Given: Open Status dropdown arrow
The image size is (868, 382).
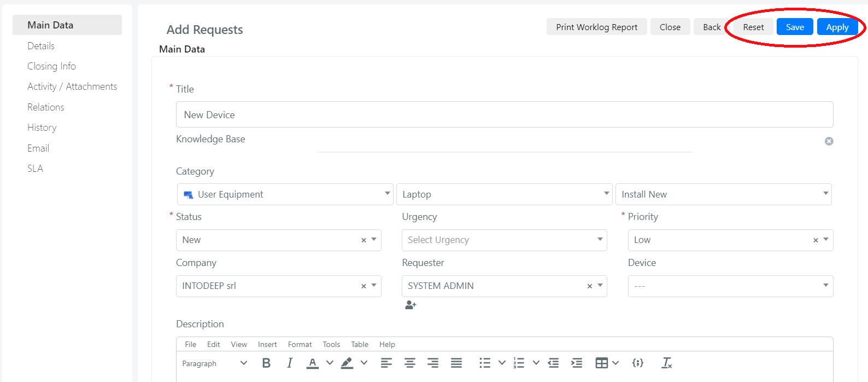Looking at the screenshot, I should (x=374, y=239).
